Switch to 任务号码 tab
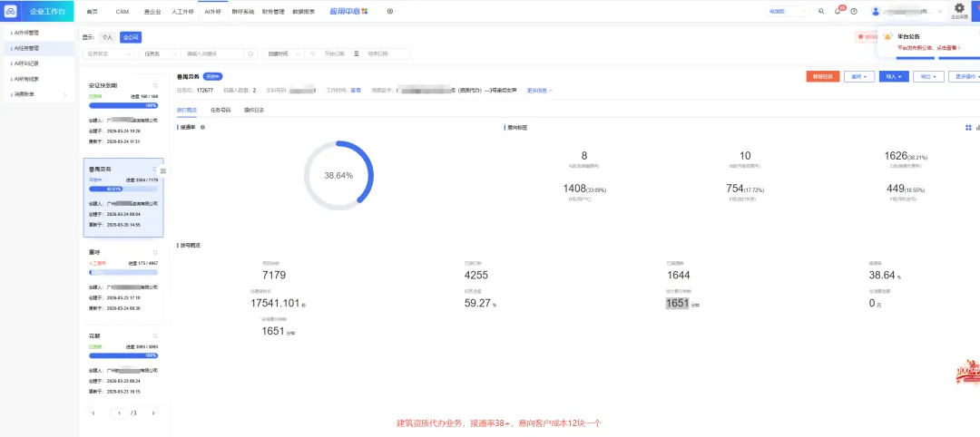Screen dimensions: 980x437 click(220, 110)
